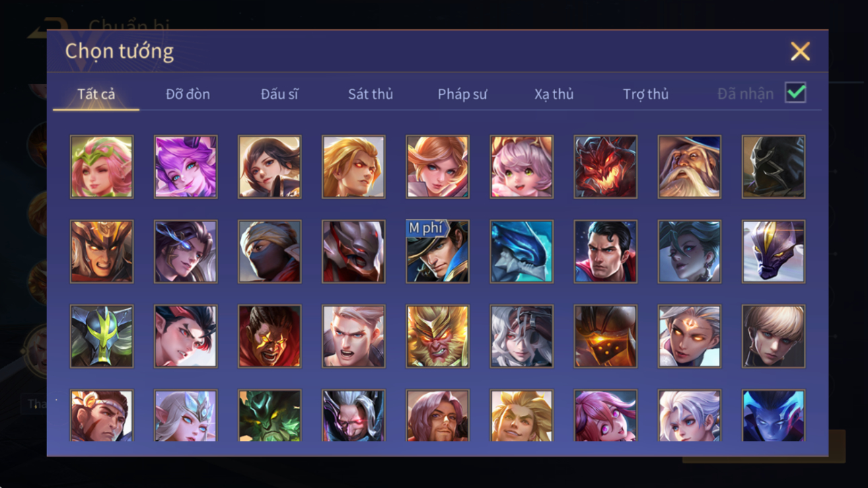Untick the "Đã nhận" checkbox

[x=795, y=94]
